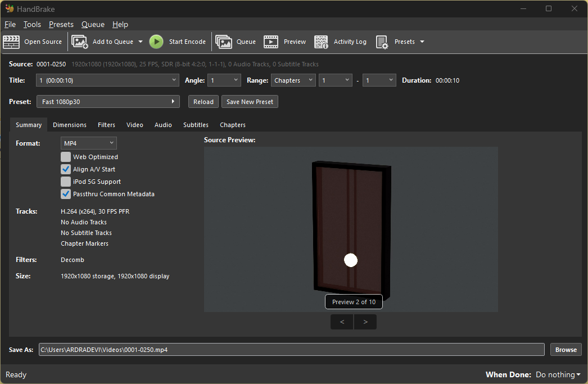Click the Presets gear-list icon
588x384 pixels.
[382, 42]
